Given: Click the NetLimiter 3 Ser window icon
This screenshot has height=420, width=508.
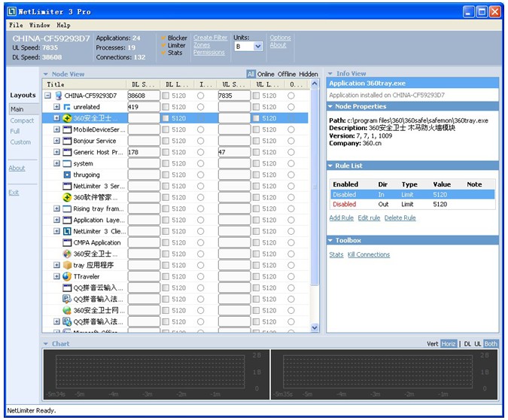Looking at the screenshot, I should pos(67,187).
